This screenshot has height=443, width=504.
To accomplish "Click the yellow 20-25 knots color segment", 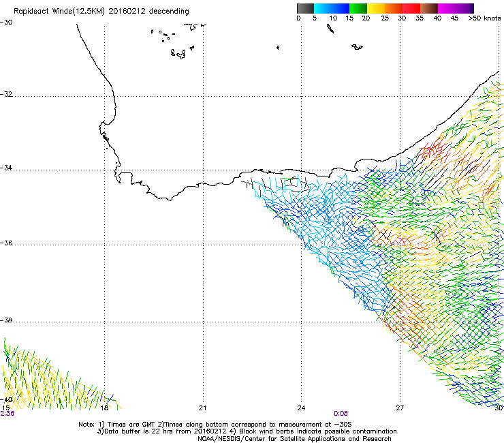I will 376,8.
